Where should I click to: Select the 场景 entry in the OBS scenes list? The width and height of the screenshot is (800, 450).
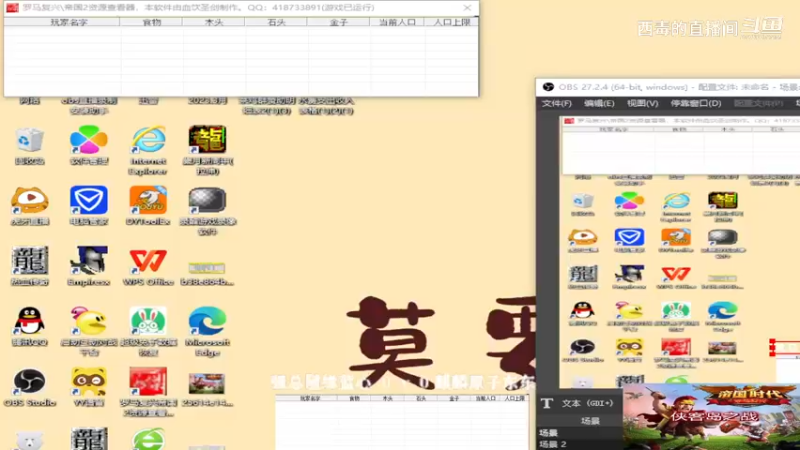pos(548,433)
